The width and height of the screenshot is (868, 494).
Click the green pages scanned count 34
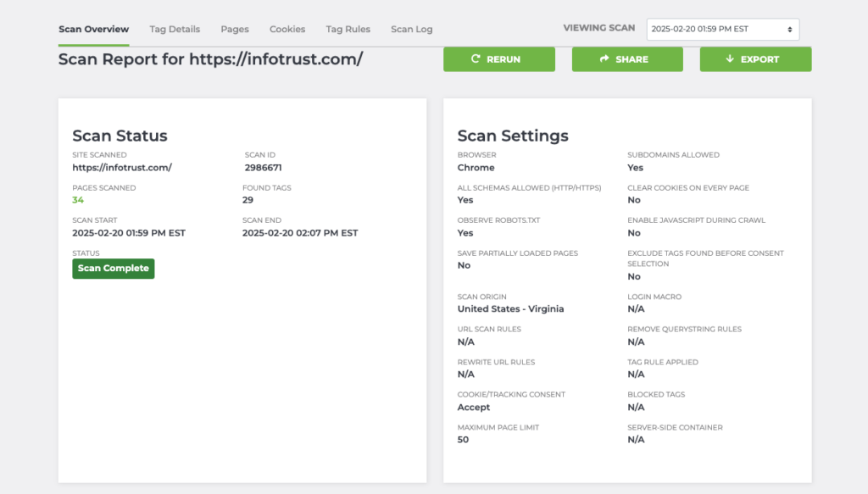78,200
